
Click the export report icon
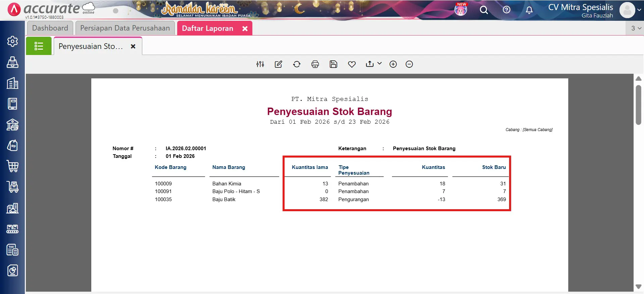369,64
